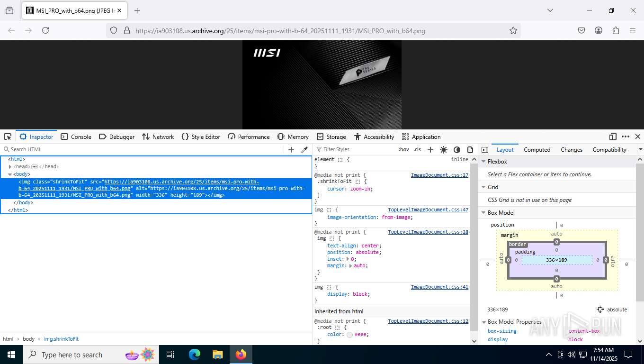Open the Firefox application menu (hamburger)
Viewport: 644px width, 364px height.
pos(633,30)
